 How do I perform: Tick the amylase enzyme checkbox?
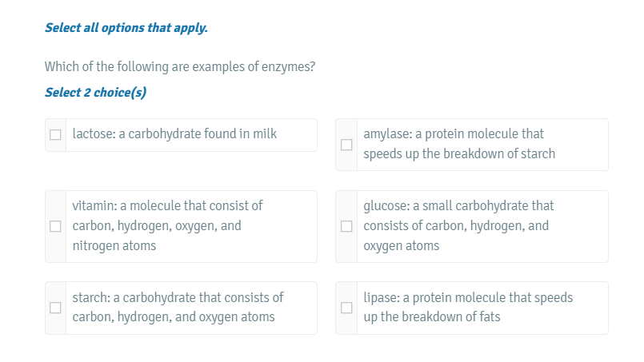tap(346, 145)
